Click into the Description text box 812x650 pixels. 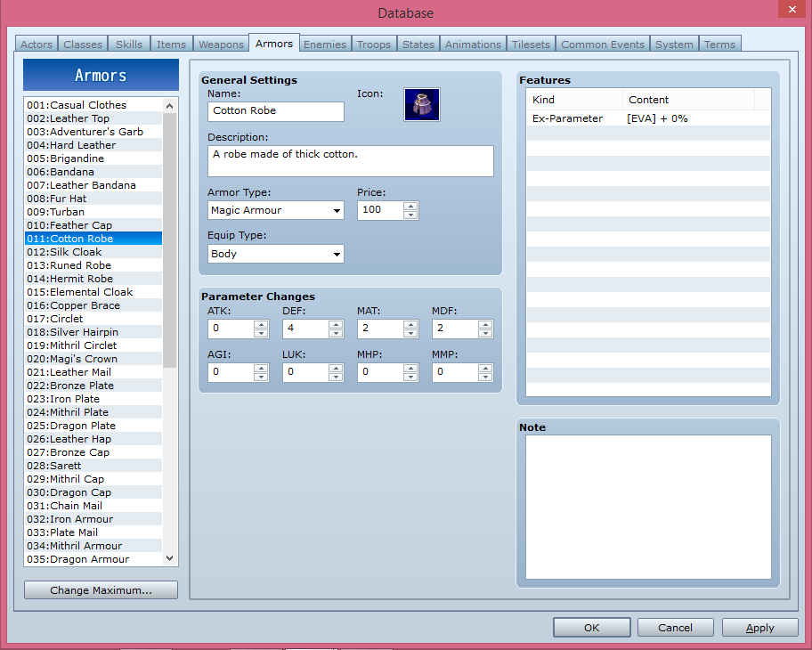351,161
